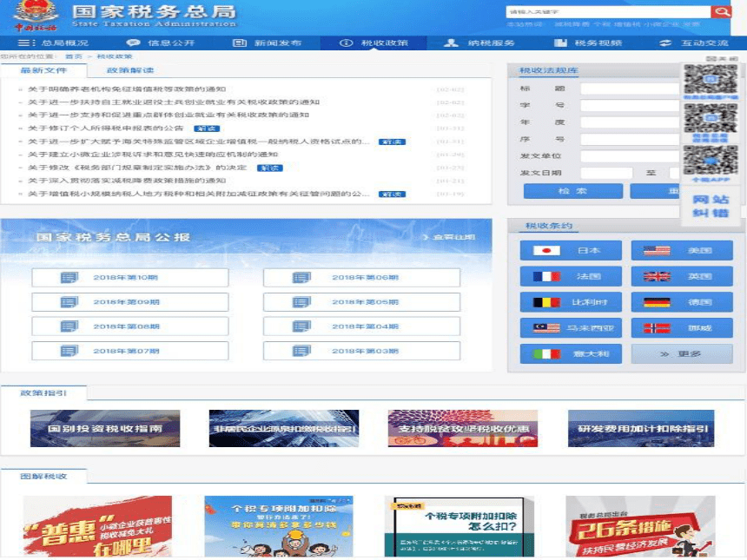The image size is (747, 560).
Task: Click the 字号 input field
Action: click(631, 105)
